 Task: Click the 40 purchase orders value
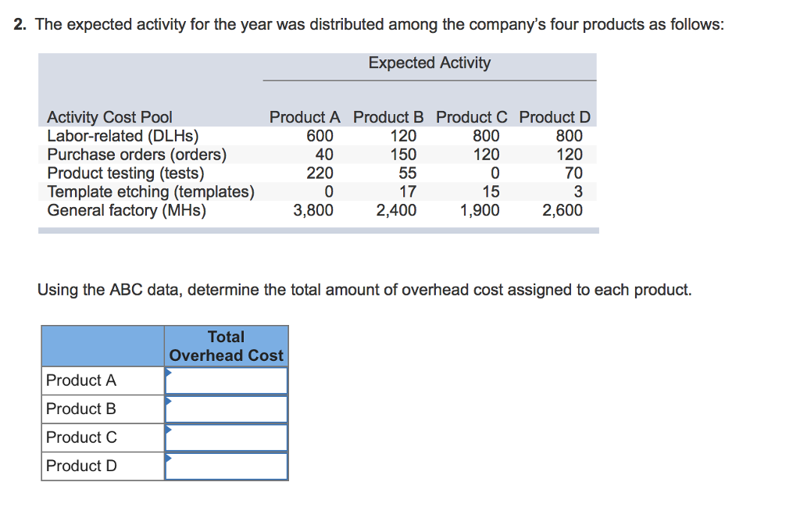point(324,155)
